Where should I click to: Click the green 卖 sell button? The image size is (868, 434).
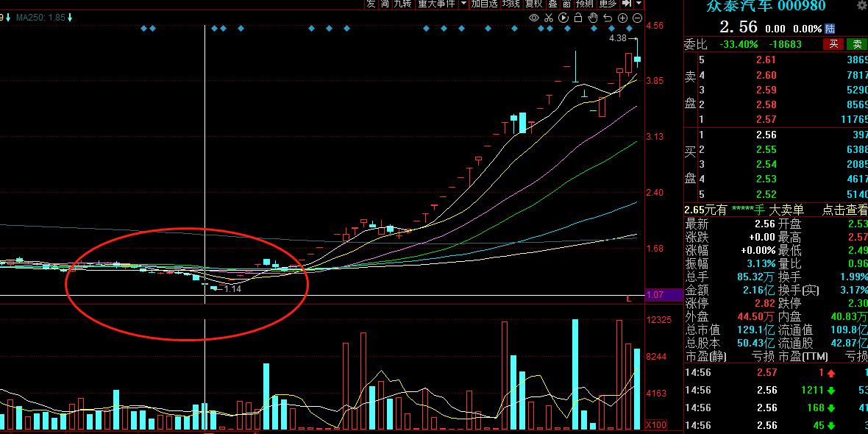click(856, 44)
